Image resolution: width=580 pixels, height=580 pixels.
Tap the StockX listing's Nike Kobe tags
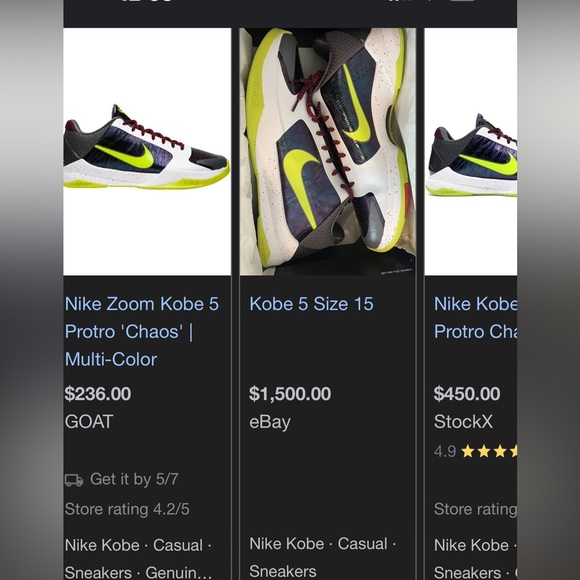tap(475, 559)
